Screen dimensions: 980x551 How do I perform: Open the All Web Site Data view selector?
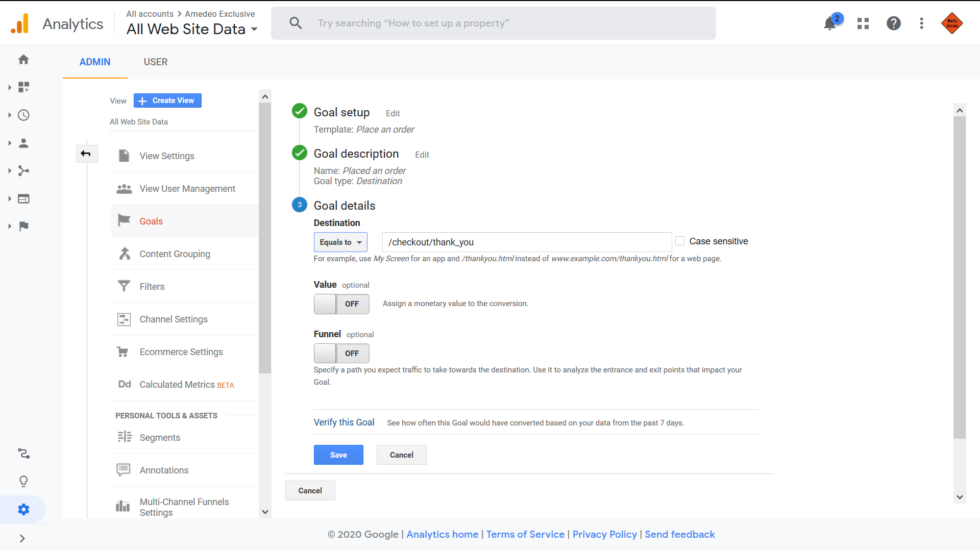192,29
